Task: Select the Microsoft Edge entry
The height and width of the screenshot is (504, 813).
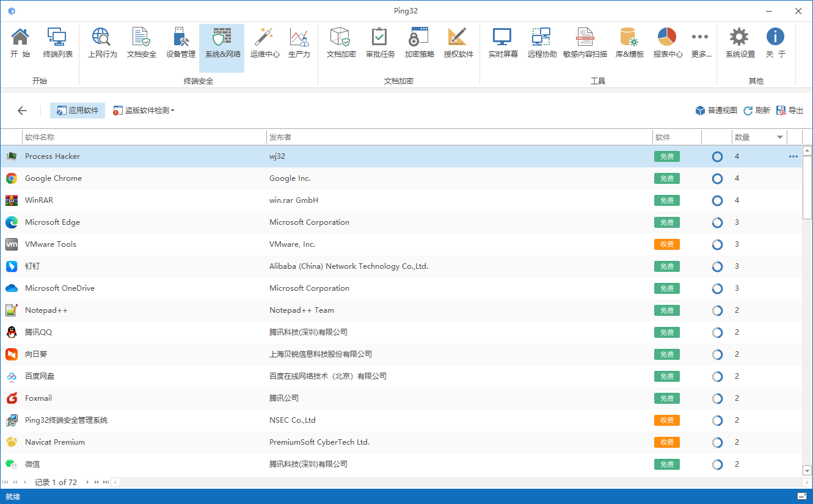Action: coord(401,222)
